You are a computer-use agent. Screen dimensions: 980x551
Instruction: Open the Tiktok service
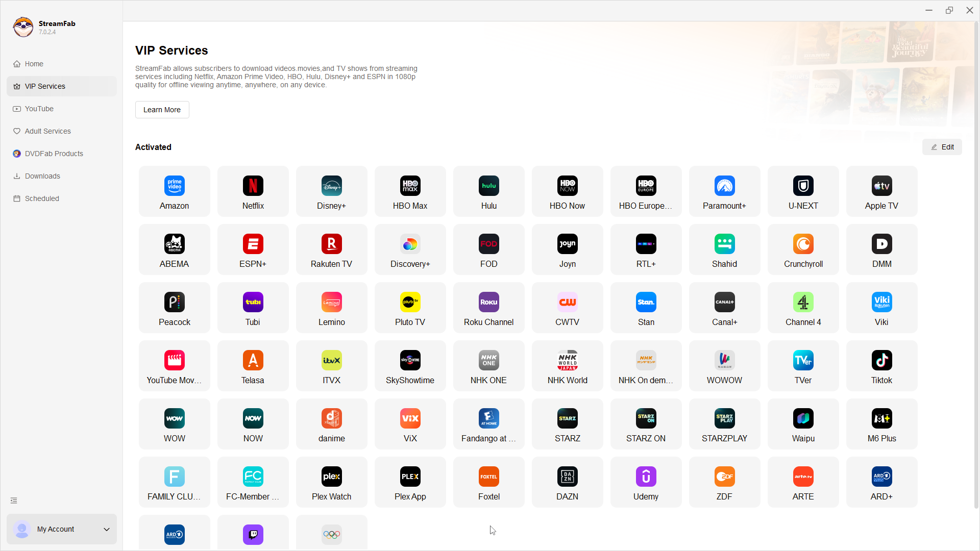click(x=882, y=366)
